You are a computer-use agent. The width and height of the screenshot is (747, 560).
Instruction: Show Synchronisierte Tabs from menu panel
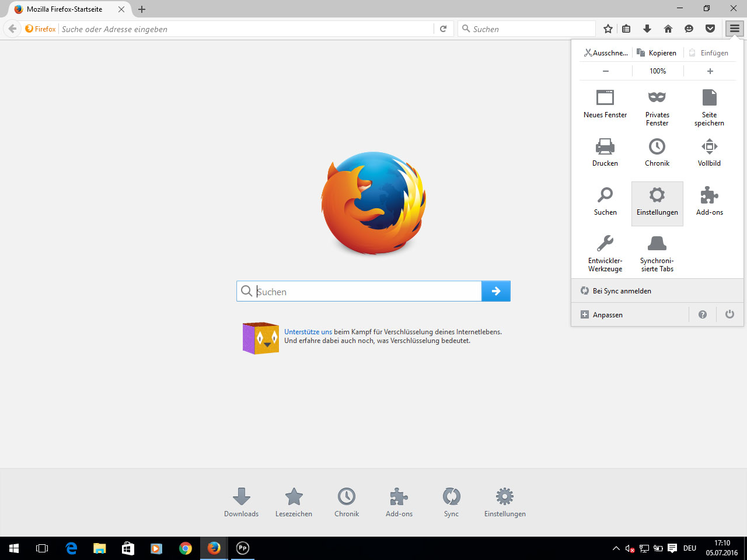[x=657, y=253]
